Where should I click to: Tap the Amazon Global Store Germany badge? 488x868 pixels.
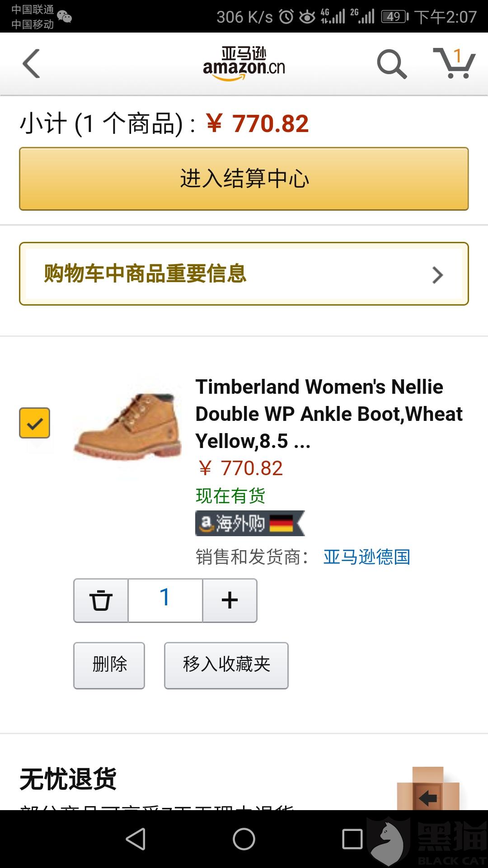(x=249, y=524)
